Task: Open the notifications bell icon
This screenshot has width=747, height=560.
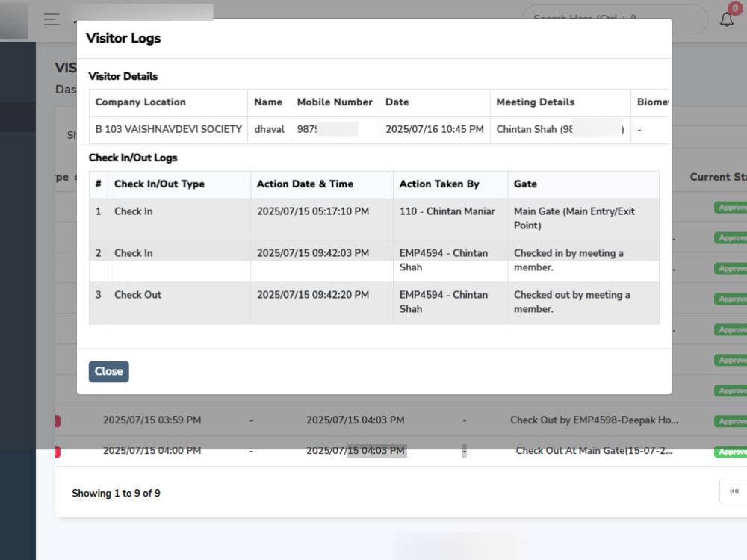Action: [x=727, y=20]
